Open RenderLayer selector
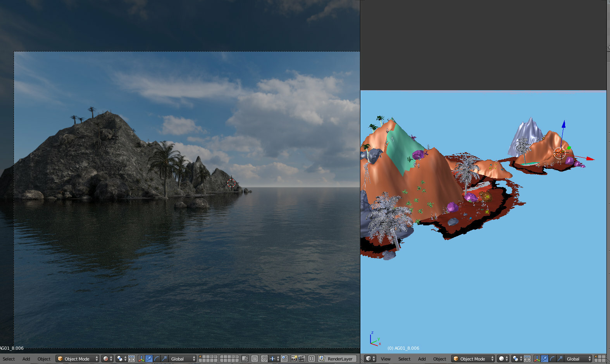This screenshot has height=364, width=610. point(337,359)
